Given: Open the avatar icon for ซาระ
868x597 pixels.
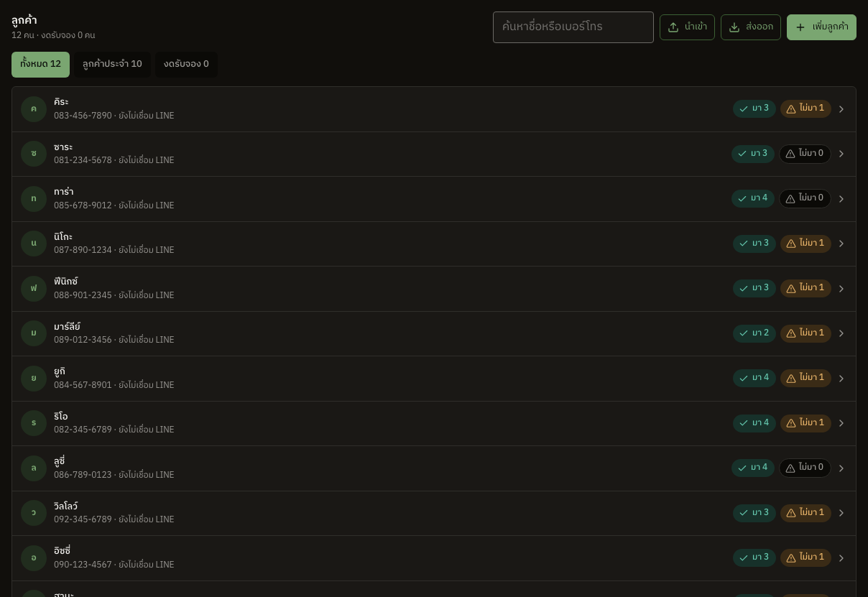Looking at the screenshot, I should 34,154.
